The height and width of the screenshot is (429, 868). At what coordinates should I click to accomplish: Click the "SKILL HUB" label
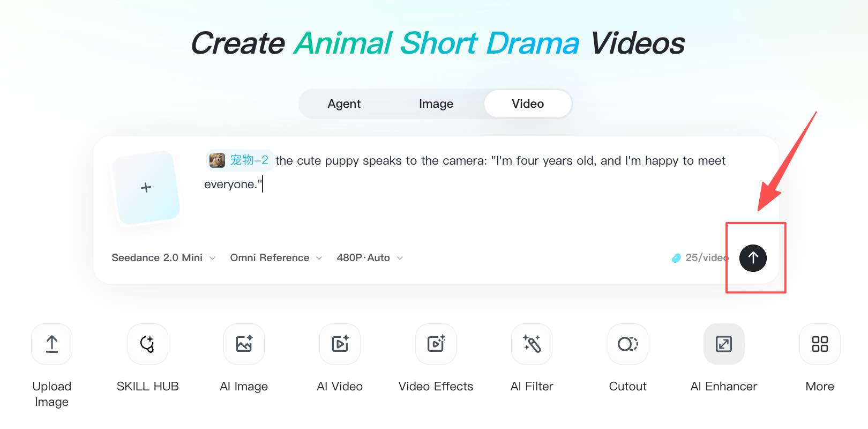pyautogui.click(x=148, y=387)
